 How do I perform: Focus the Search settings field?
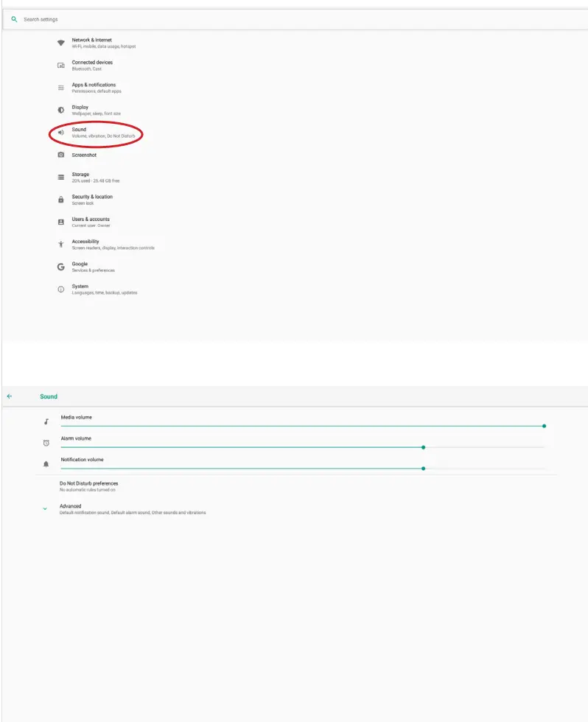coord(295,19)
